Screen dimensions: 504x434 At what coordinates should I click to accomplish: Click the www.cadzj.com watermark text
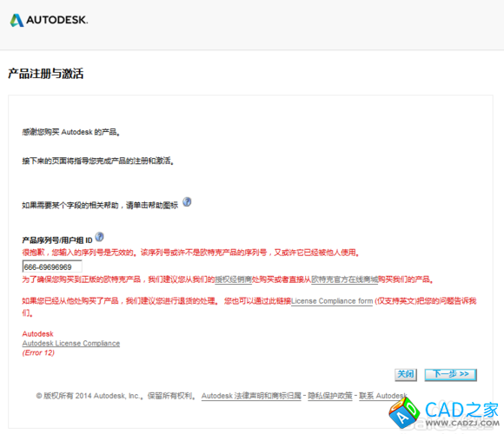coord(462,424)
